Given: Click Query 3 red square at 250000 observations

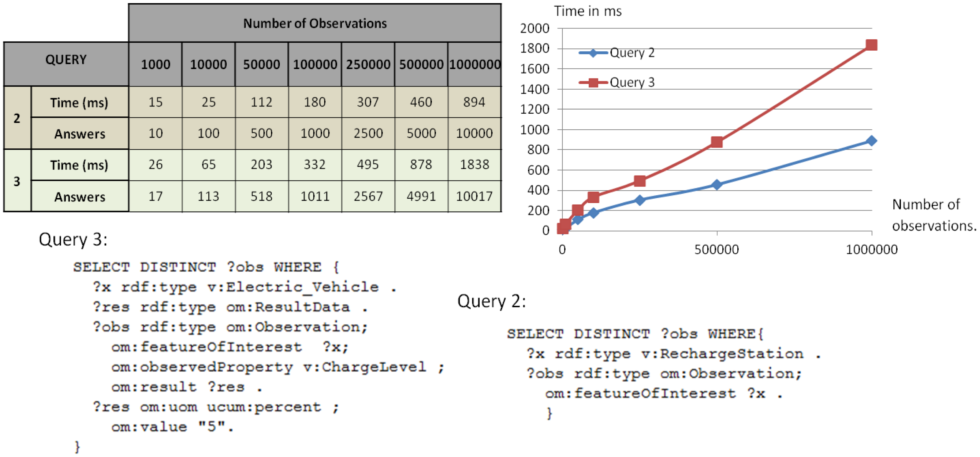Looking at the screenshot, I should pyautogui.click(x=640, y=181).
